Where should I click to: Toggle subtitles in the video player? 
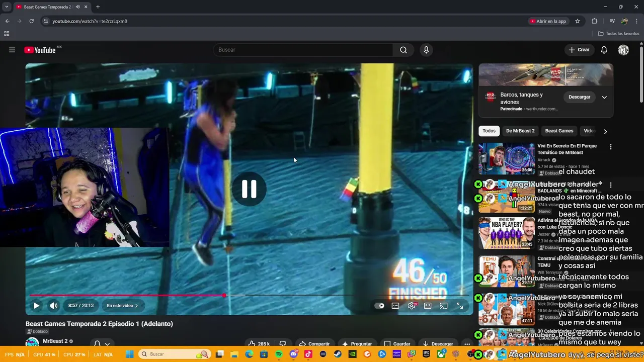(395, 305)
